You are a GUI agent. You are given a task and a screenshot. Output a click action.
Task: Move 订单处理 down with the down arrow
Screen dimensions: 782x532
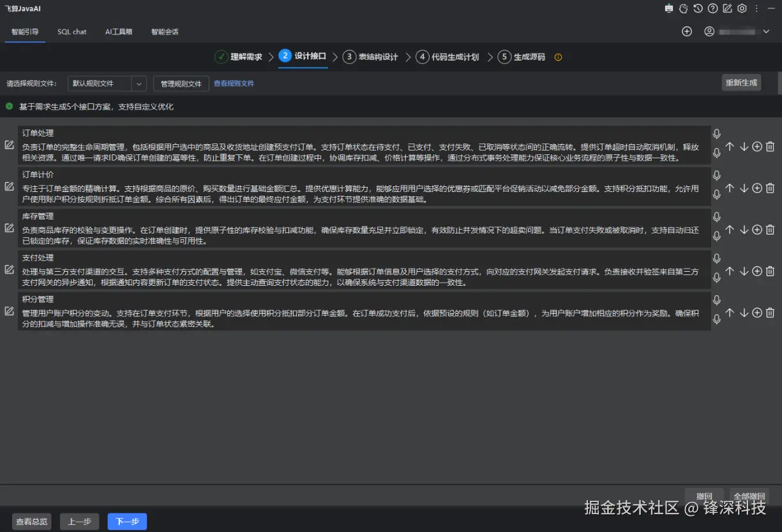tap(744, 147)
